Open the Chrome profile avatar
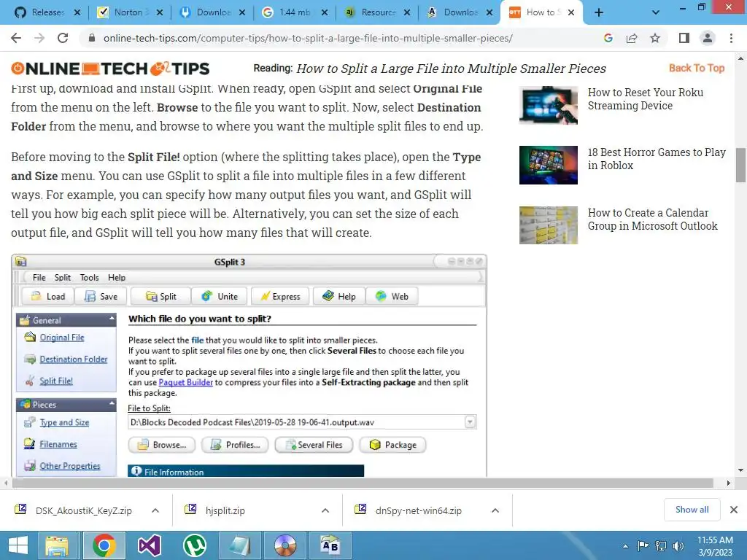Screen dimensions: 747x560 tap(708, 38)
